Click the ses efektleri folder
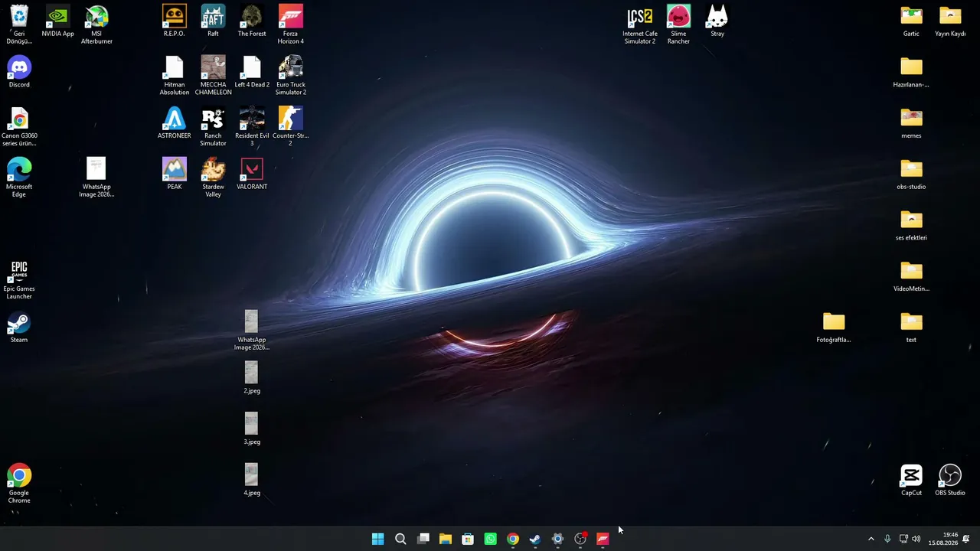Viewport: 980px width, 551px height. click(x=911, y=225)
